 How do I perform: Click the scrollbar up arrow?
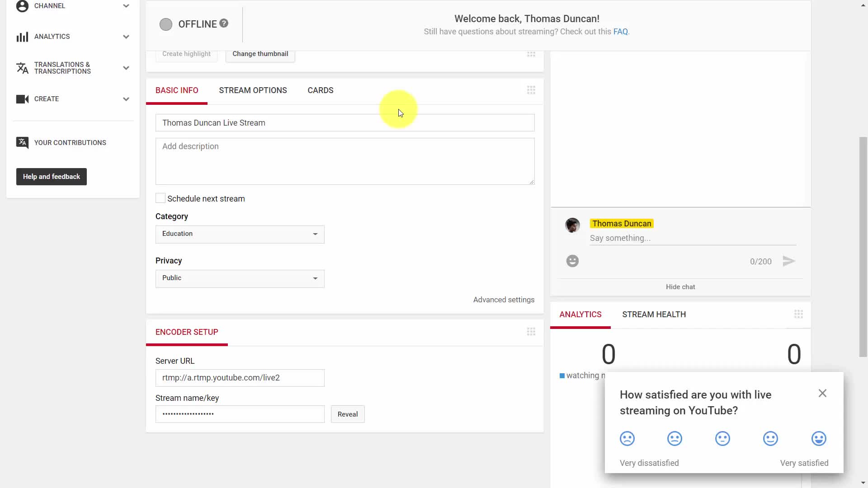pos(863,5)
